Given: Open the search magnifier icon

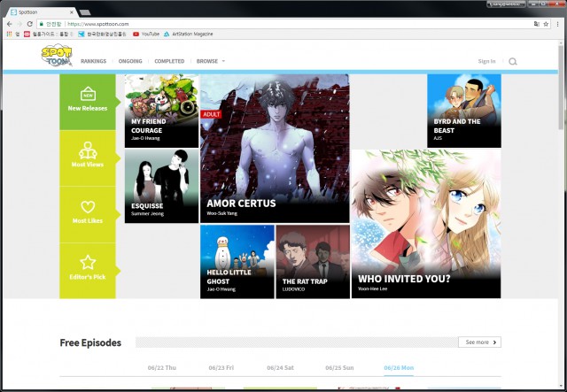Looking at the screenshot, I should (x=512, y=62).
